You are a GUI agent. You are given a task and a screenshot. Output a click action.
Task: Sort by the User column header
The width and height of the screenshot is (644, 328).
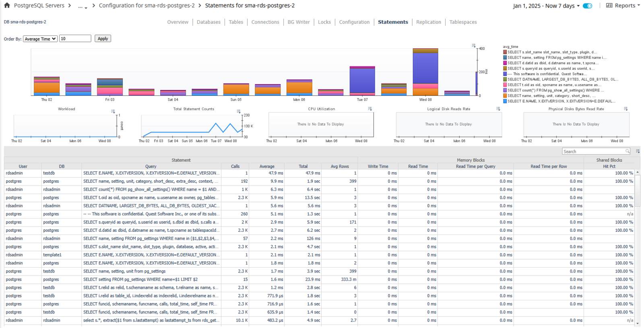tap(23, 166)
